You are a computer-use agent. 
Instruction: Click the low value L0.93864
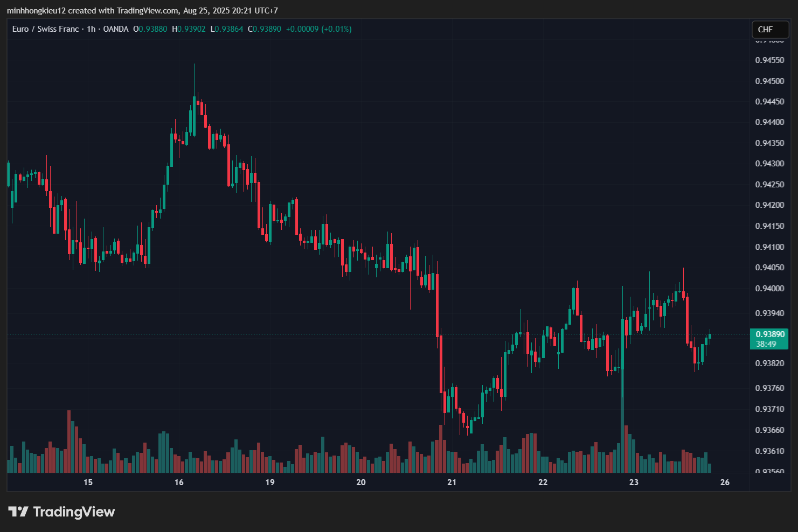coord(227,29)
